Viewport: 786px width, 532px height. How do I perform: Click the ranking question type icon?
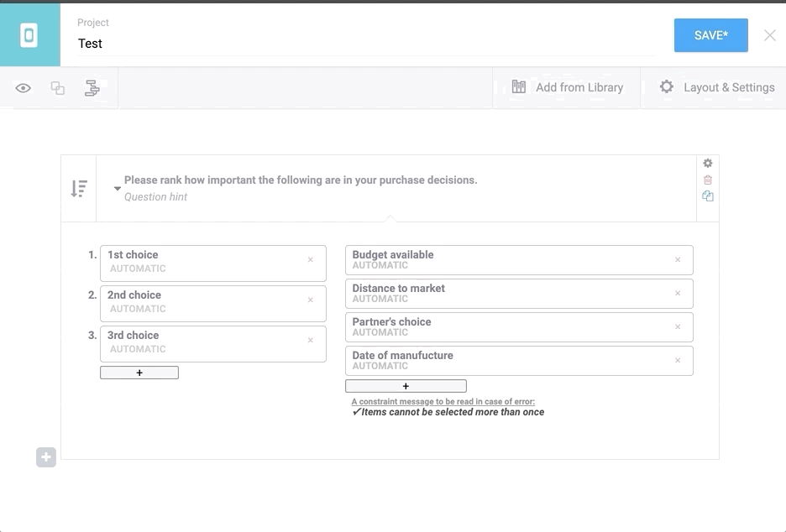click(79, 189)
